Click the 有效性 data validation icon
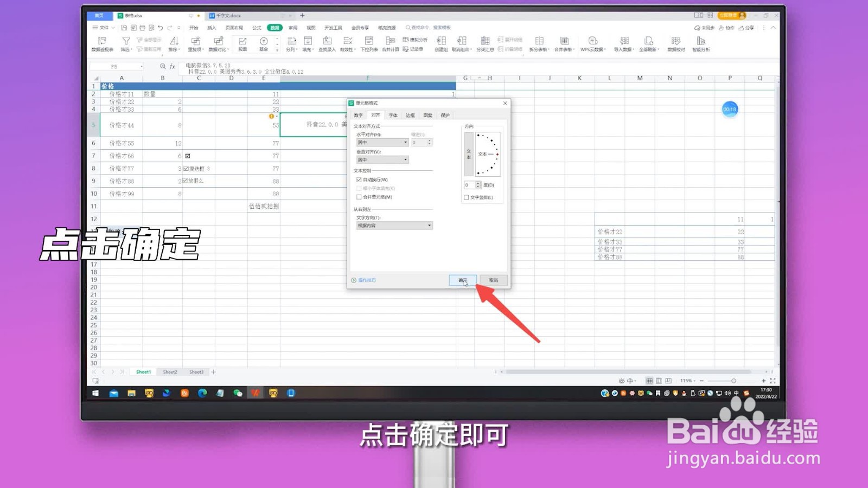The height and width of the screenshot is (488, 868). tap(348, 41)
